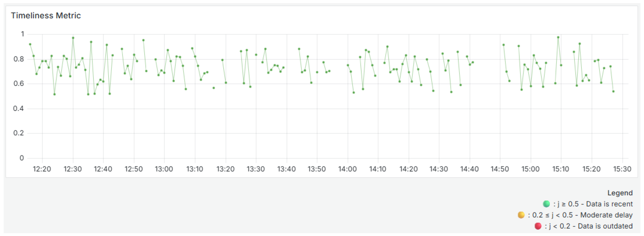Click the red outdated data legend circle

pos(538,226)
